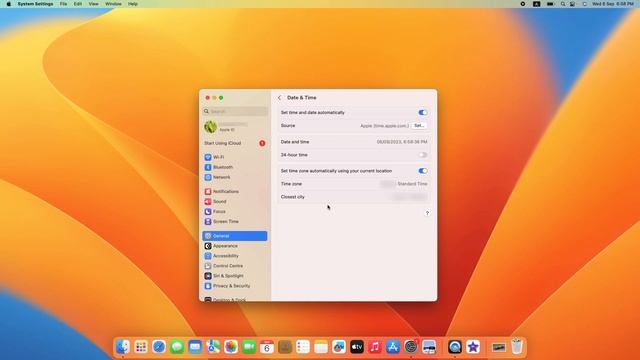Open Trash from the Dock
The width and height of the screenshot is (640, 360).
517,347
